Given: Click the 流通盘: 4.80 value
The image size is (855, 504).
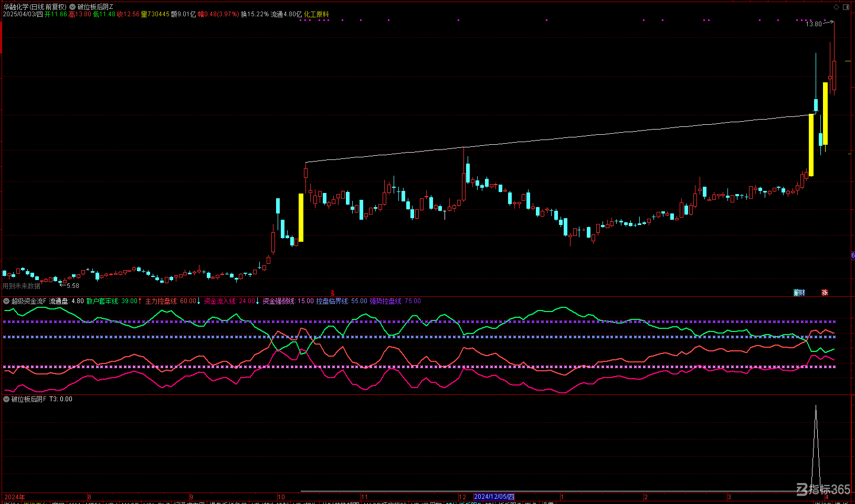Looking at the screenshot, I should click(67, 301).
